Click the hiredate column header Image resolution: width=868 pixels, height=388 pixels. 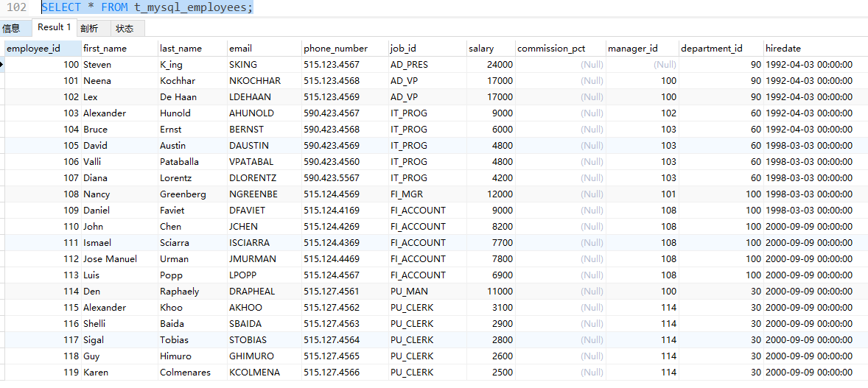tap(815, 48)
